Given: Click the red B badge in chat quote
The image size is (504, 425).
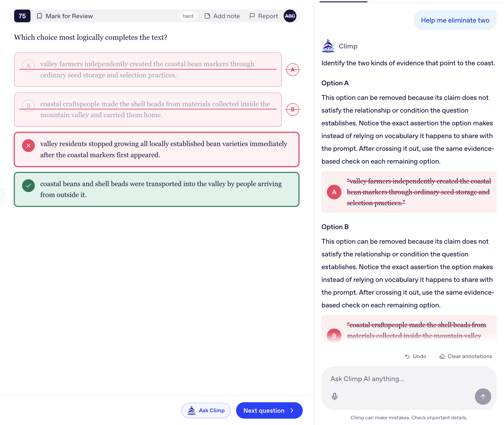Looking at the screenshot, I should click(334, 336).
